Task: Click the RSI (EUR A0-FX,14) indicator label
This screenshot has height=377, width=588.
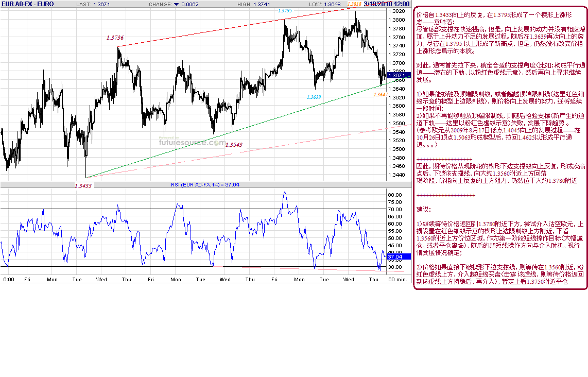Action: pos(205,184)
